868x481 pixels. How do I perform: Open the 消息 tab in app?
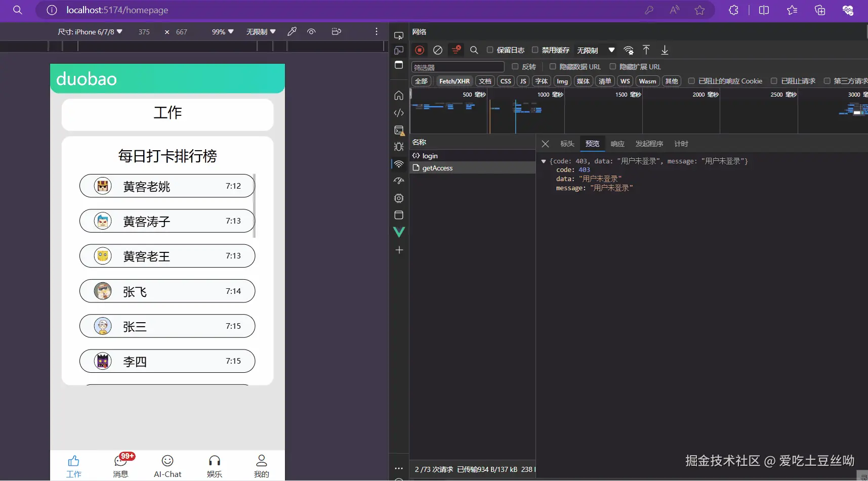pos(121,465)
